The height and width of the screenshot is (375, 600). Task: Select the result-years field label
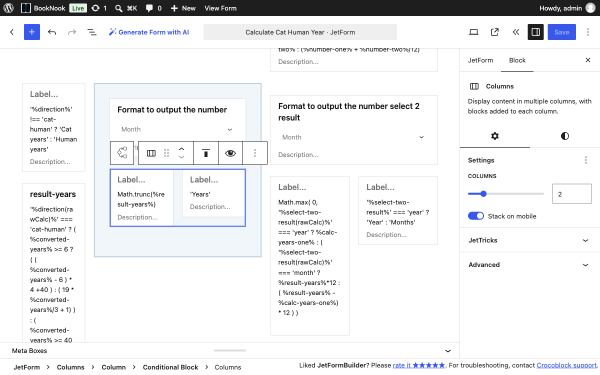coord(53,194)
